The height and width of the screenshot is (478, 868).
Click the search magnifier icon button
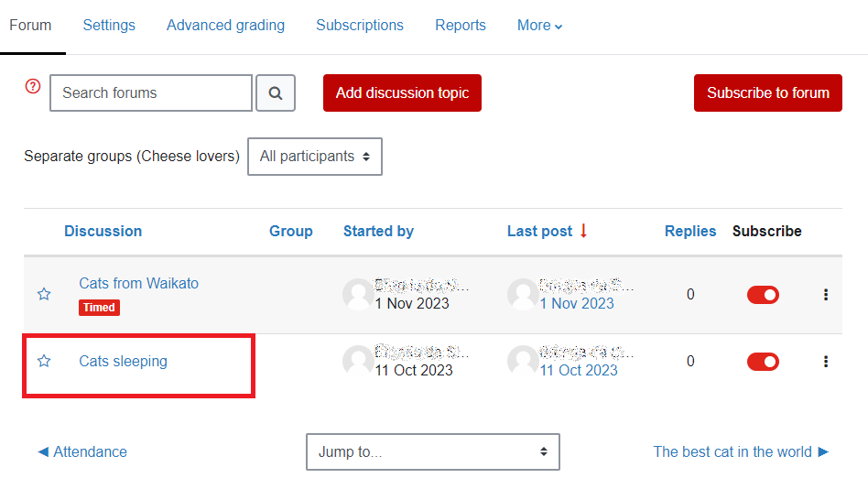276,93
